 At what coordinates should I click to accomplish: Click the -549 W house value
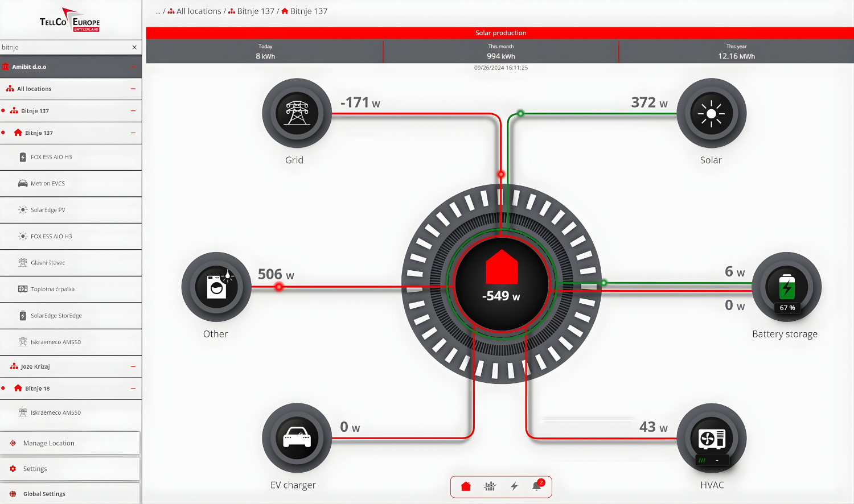tap(501, 296)
